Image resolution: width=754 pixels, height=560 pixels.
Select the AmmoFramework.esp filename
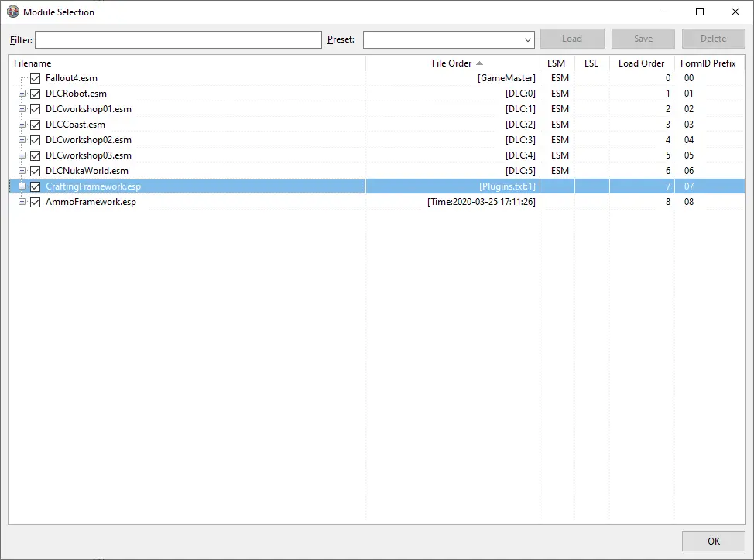91,202
